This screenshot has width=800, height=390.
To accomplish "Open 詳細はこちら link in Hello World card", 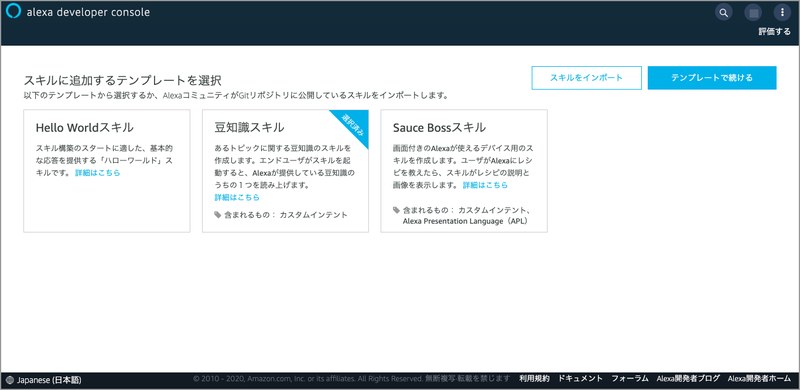I will click(x=98, y=173).
